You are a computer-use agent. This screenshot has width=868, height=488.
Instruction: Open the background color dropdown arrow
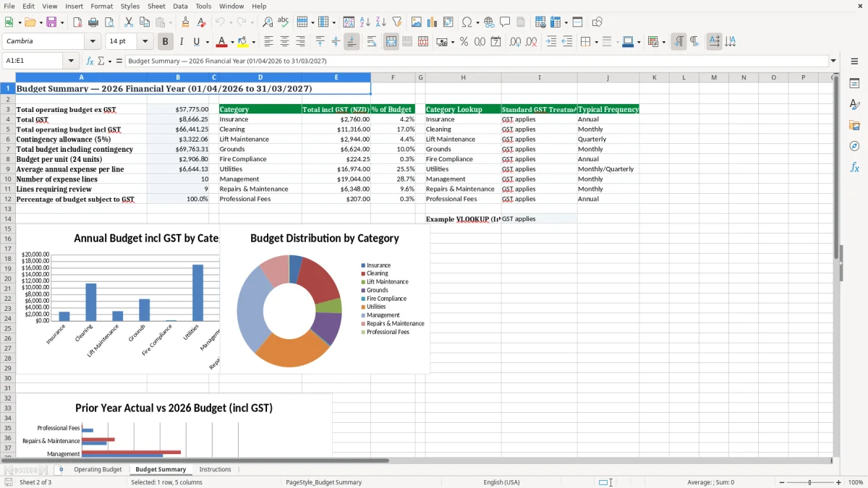pos(253,42)
